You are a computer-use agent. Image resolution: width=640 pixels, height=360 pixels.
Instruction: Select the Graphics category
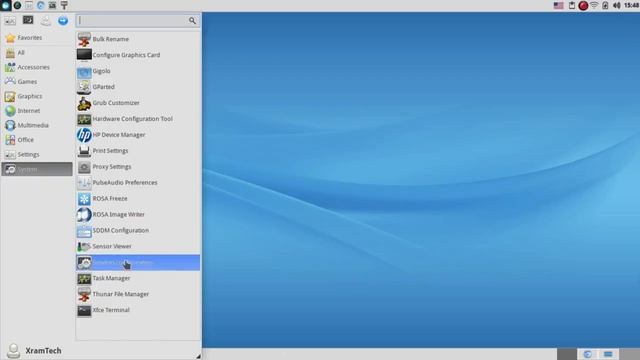point(37,96)
